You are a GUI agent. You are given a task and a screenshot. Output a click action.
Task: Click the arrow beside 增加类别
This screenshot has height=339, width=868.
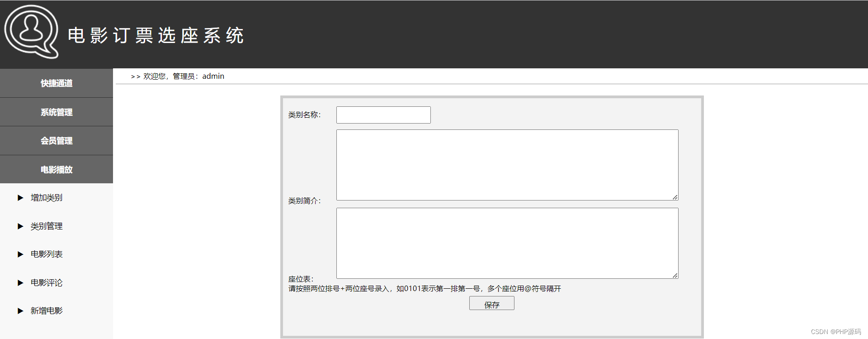click(x=20, y=198)
